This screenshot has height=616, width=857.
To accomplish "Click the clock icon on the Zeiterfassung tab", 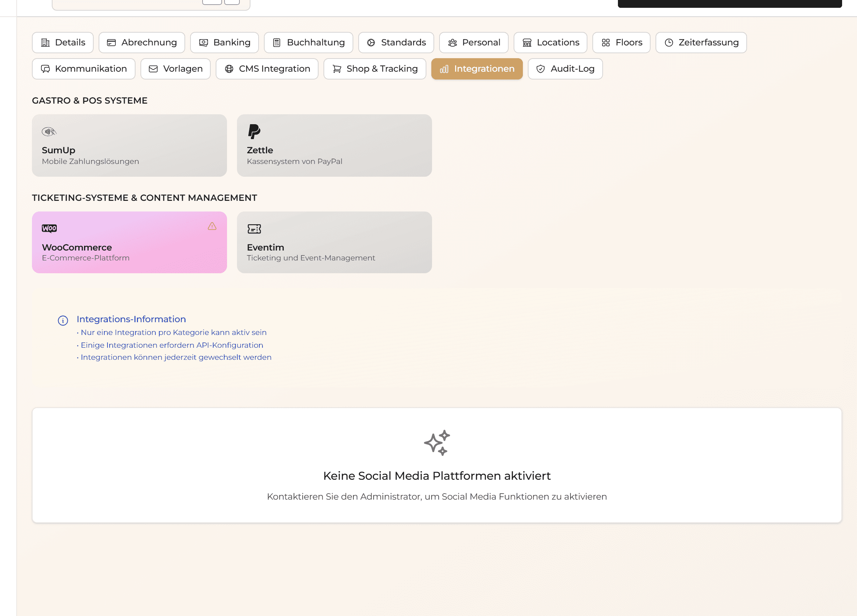I will [x=668, y=42].
